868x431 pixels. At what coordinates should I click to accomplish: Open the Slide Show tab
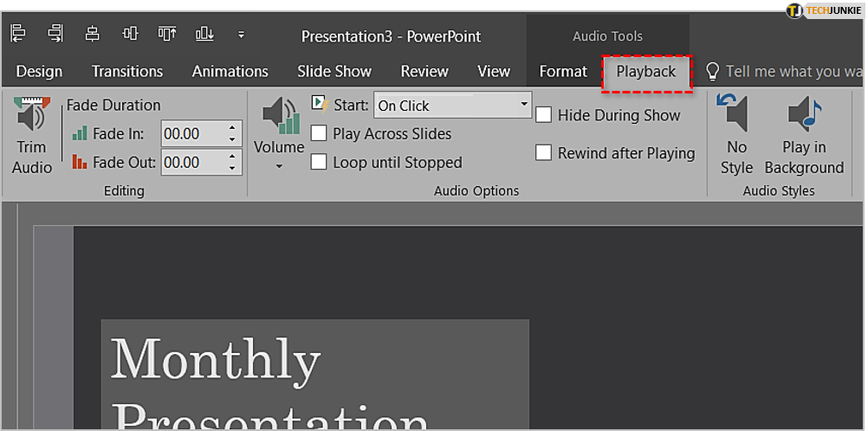click(x=334, y=71)
